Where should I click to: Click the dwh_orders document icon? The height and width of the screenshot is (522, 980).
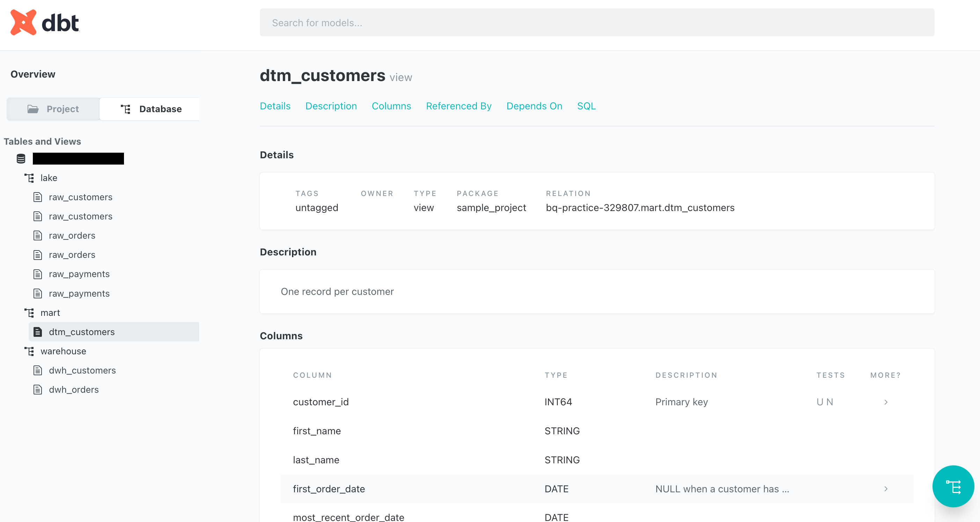[38, 390]
